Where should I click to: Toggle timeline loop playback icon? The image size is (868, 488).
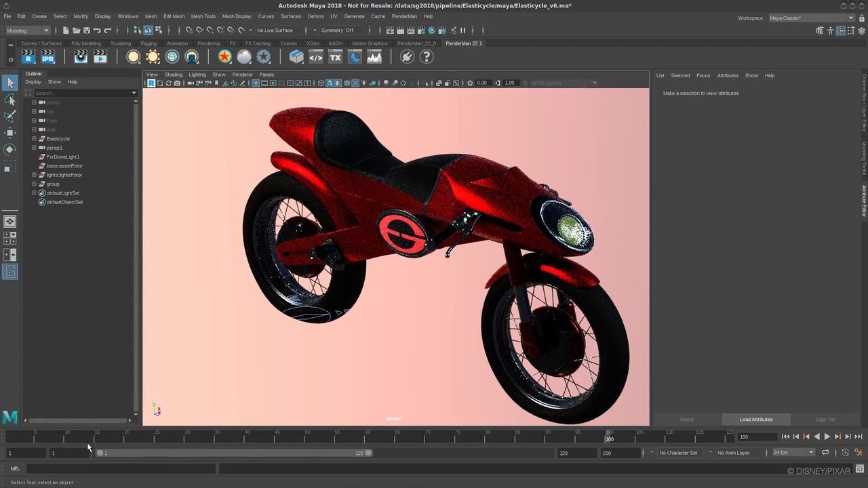[x=825, y=452]
